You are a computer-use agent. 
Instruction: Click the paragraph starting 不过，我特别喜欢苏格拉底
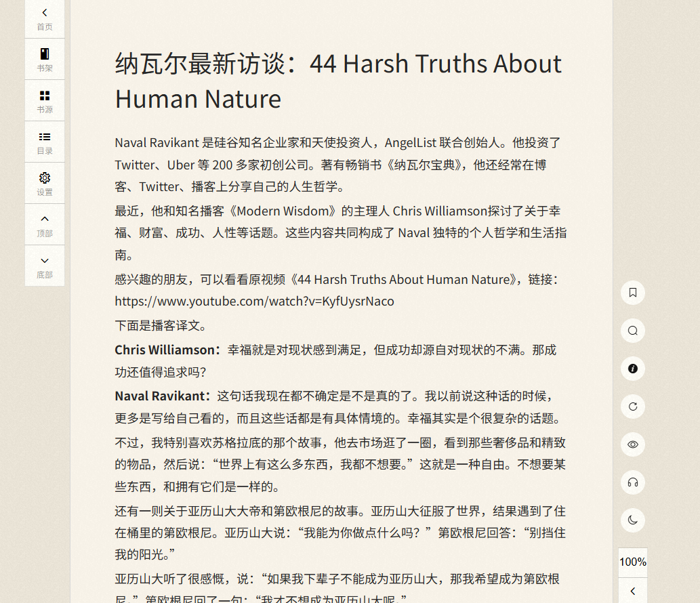tap(340, 465)
